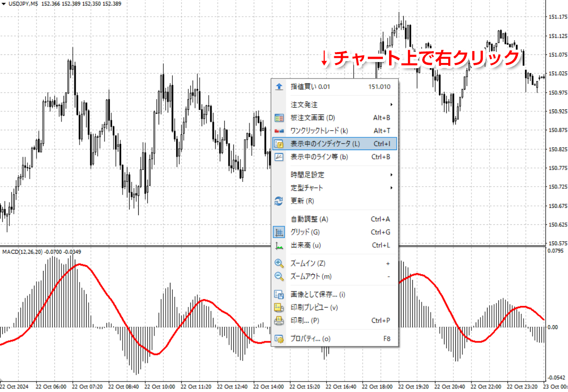Click the USDJPY,M5 symbol label
Image resolution: width=568 pixels, height=392 pixels.
click(x=23, y=4)
